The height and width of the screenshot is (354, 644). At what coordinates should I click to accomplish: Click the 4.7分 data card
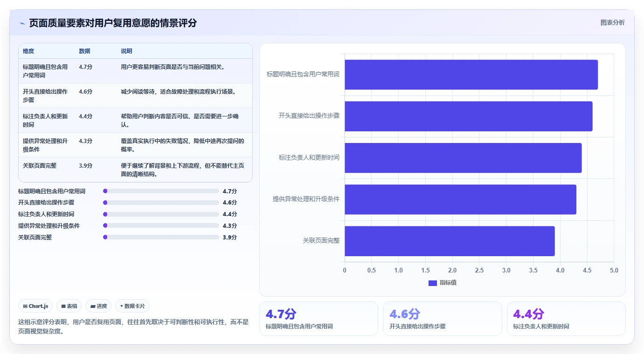point(319,319)
